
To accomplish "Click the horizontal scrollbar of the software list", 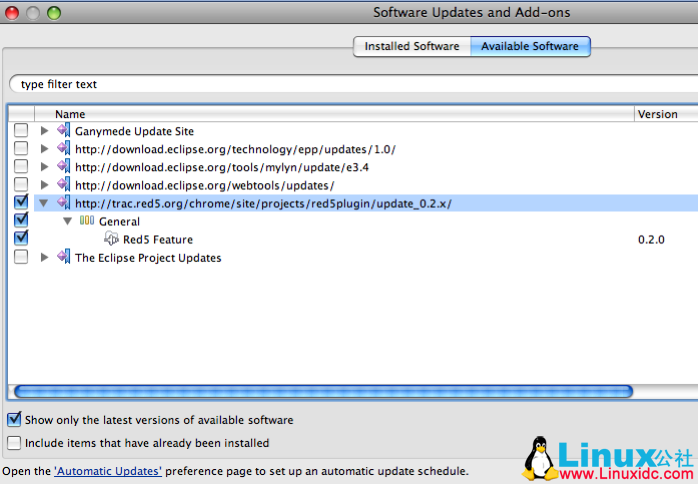I will click(323, 391).
